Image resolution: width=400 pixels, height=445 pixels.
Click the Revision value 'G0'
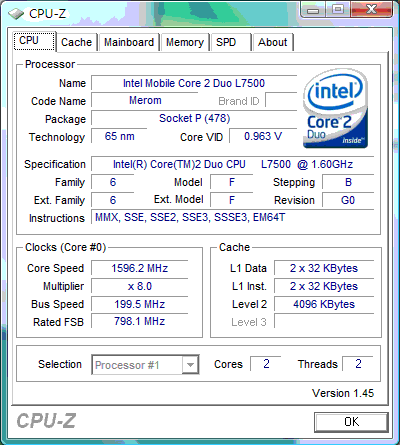pyautogui.click(x=348, y=200)
